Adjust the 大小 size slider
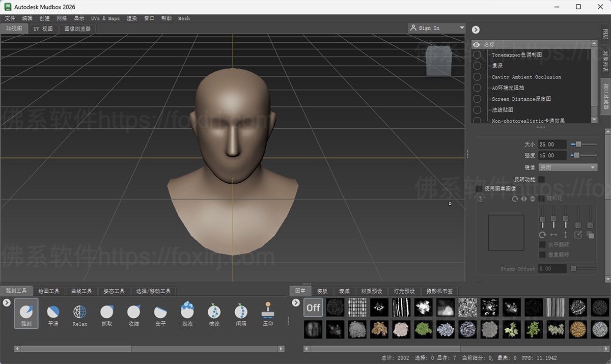Image resolution: width=611 pixels, height=364 pixels. click(578, 145)
